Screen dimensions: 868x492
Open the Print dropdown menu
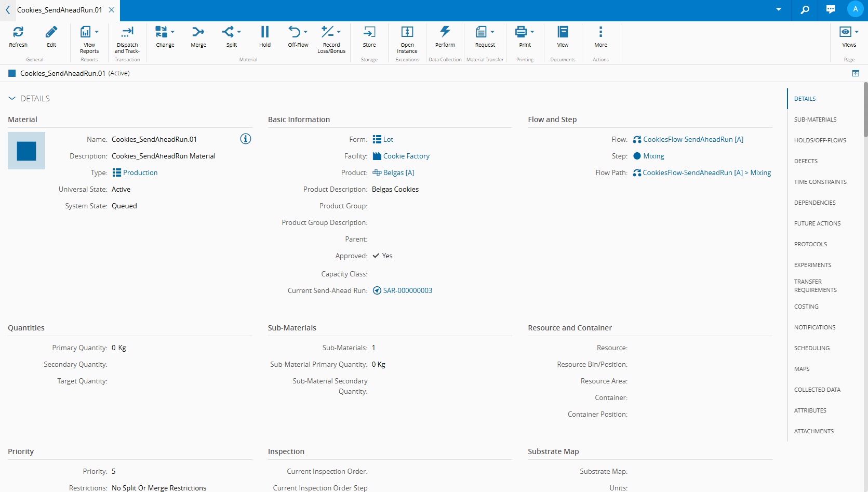click(532, 32)
